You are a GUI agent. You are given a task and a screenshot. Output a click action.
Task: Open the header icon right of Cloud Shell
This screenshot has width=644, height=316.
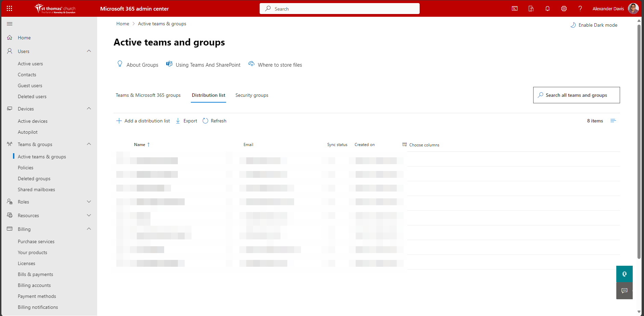point(531,9)
